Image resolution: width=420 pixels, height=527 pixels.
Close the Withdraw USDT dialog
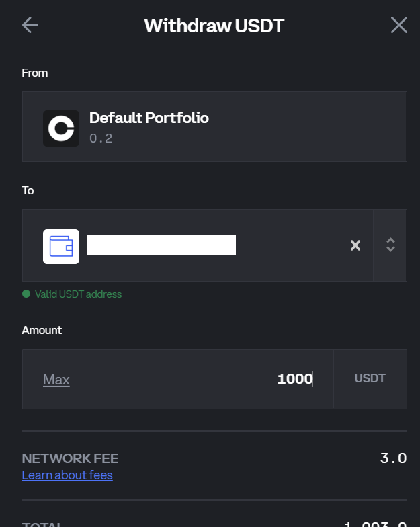click(399, 26)
